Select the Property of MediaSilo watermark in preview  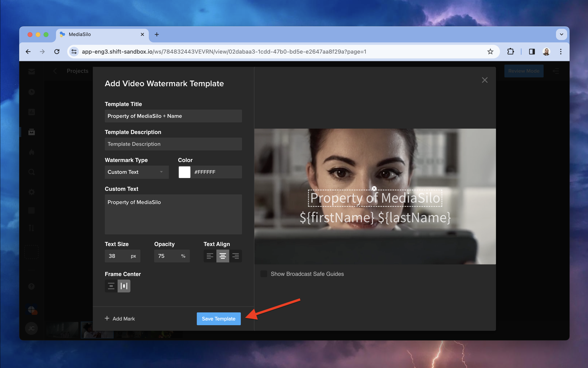point(375,198)
